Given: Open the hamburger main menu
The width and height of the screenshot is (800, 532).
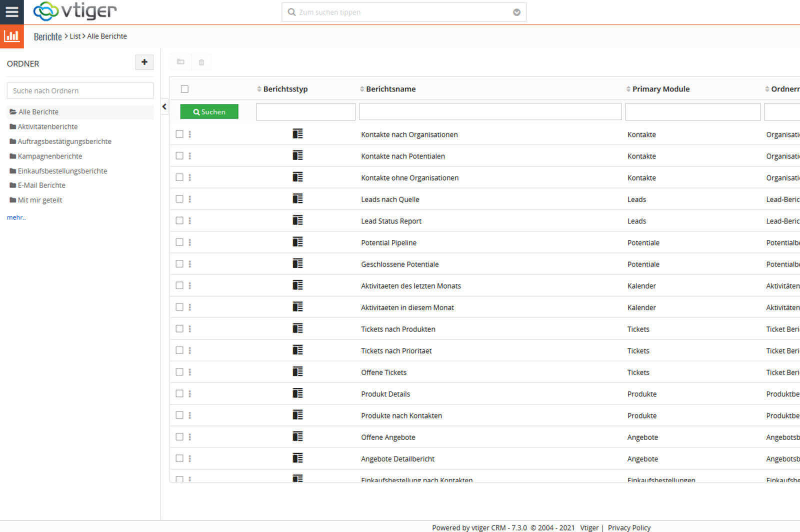Looking at the screenshot, I should pos(11,11).
